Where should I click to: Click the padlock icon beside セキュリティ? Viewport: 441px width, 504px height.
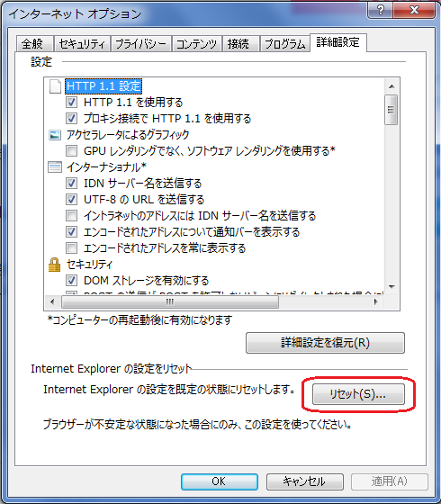coord(54,265)
